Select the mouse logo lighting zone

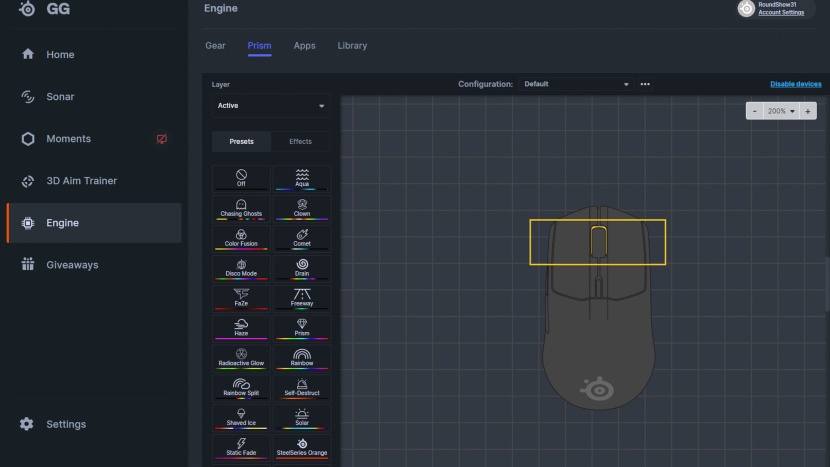point(598,389)
